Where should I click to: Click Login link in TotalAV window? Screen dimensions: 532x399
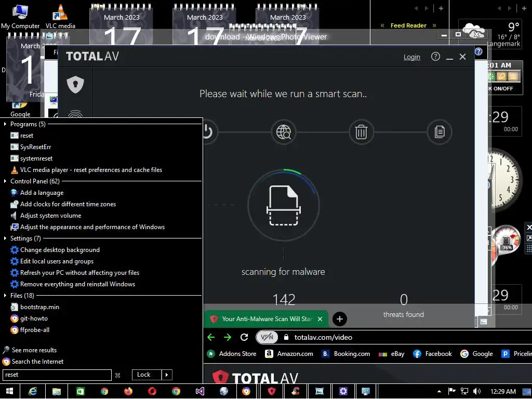(412, 57)
